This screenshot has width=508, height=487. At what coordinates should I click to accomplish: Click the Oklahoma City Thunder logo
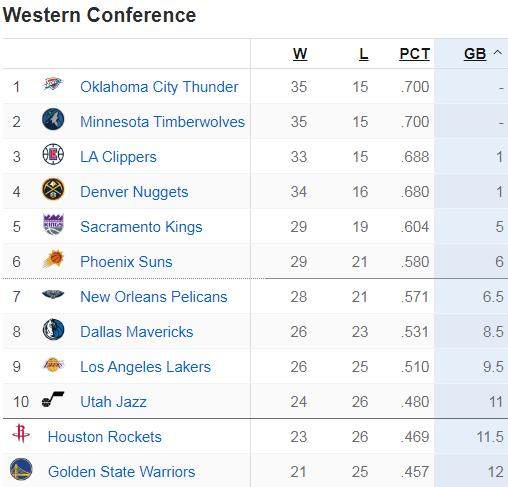click(x=53, y=85)
